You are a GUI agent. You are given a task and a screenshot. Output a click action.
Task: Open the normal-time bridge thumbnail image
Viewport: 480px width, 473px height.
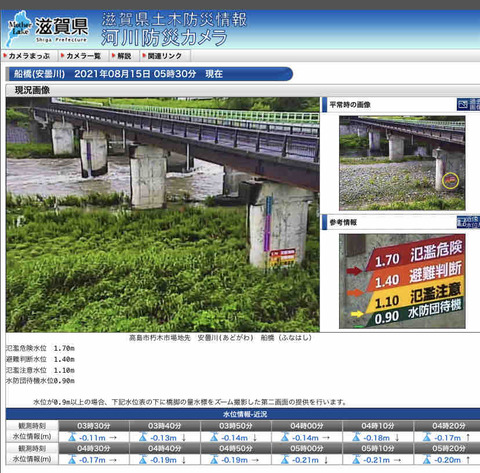click(x=402, y=163)
